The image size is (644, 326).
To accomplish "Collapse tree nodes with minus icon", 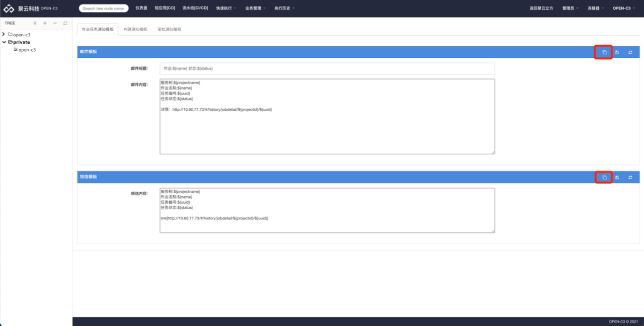I will click(55, 23).
